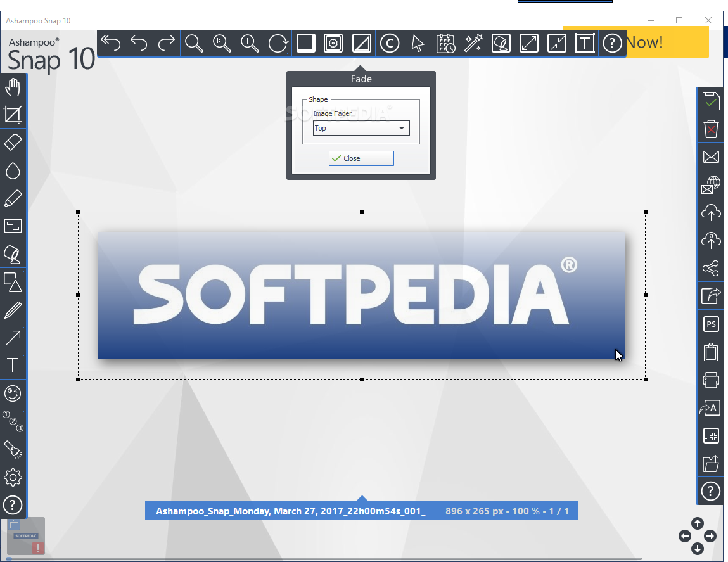This screenshot has width=728, height=562.
Task: Open settings gear in left sidebar
Action: [13, 477]
